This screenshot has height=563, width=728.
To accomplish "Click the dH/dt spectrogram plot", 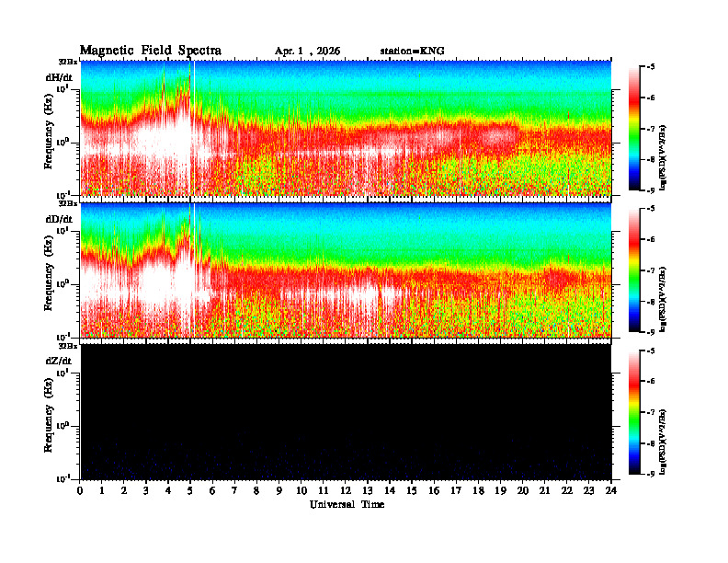I will 346,128.
